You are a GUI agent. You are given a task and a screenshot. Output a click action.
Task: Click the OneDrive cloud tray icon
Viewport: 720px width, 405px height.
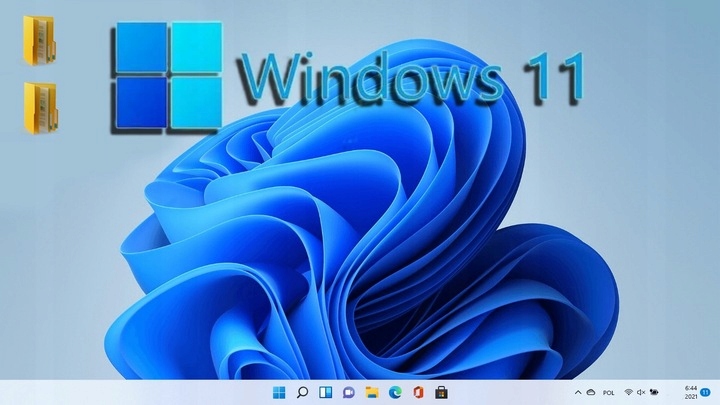pos(591,393)
